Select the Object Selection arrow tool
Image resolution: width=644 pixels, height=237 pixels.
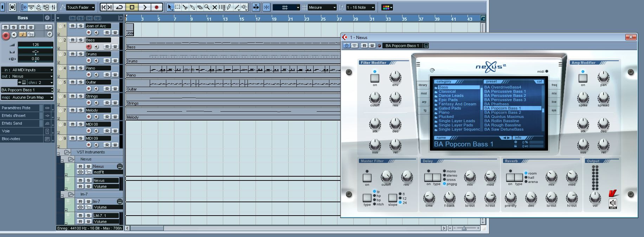170,7
